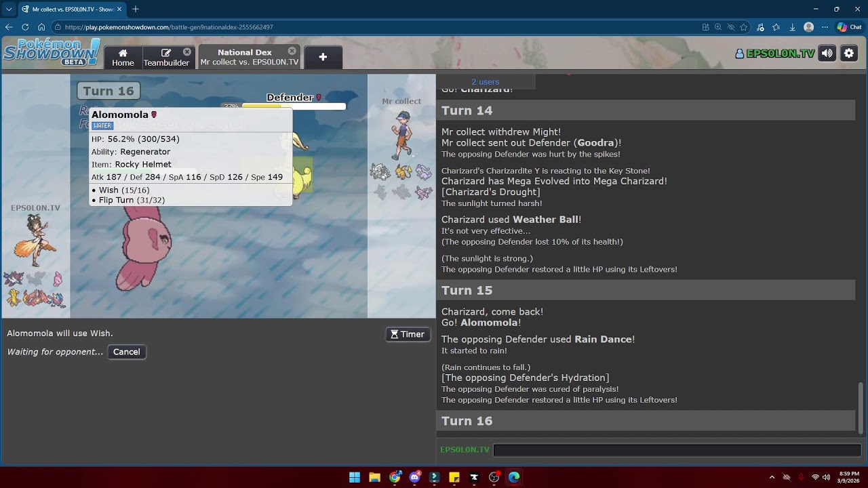Open browser Downloads
Screen dimensions: 868x488
pyautogui.click(x=792, y=27)
